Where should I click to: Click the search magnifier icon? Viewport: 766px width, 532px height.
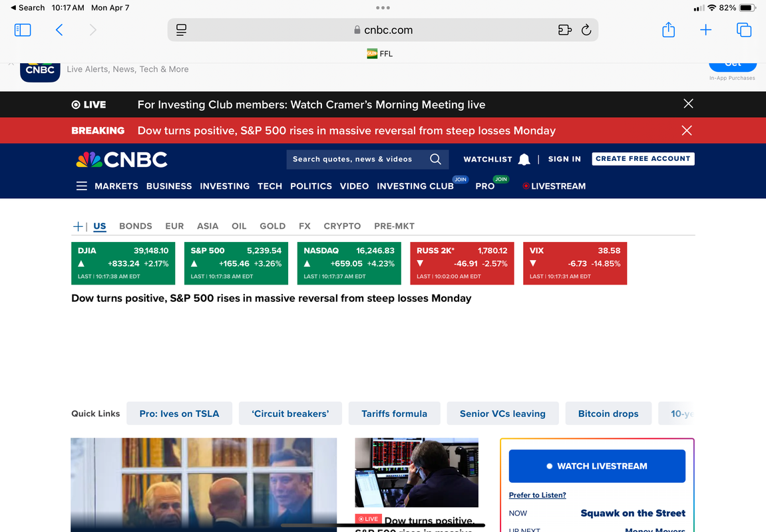(435, 159)
